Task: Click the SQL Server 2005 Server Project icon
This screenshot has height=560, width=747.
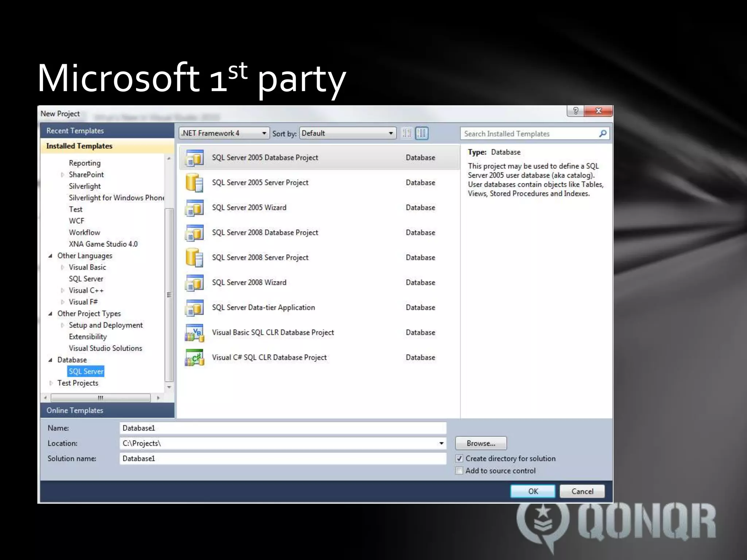Action: (x=194, y=183)
